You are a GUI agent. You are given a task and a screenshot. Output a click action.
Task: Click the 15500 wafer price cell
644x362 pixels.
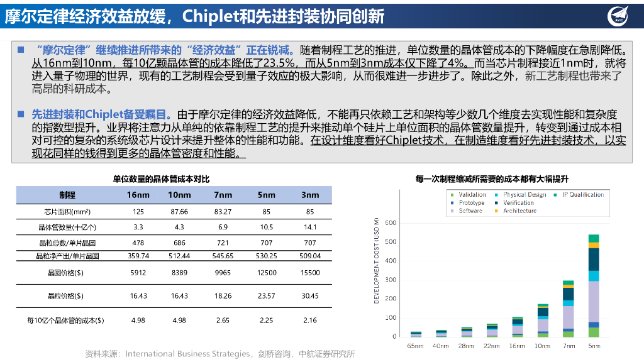[310, 273]
